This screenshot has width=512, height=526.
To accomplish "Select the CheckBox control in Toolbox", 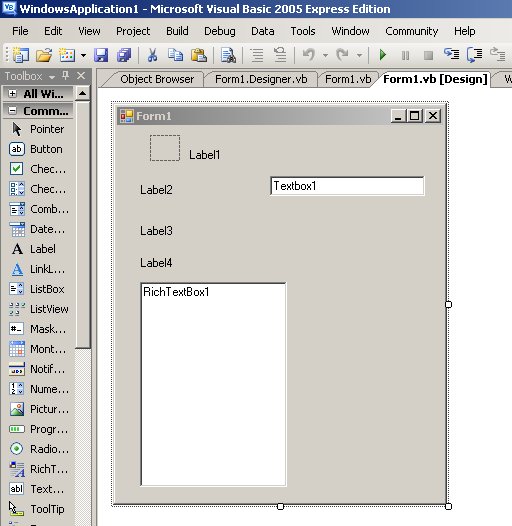I will click(38, 169).
